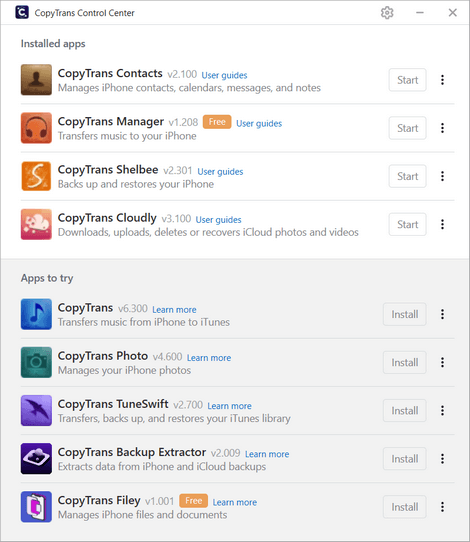Open more options for CopyTrans Manager
The image size is (470, 542).
pyautogui.click(x=442, y=128)
